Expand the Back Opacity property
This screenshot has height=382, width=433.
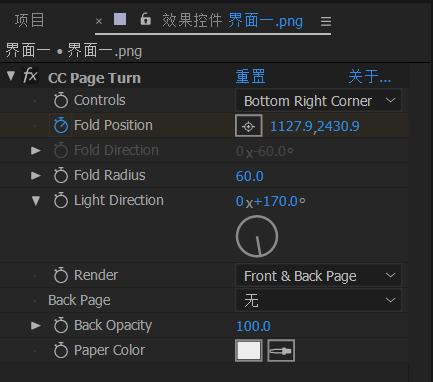tap(36, 326)
